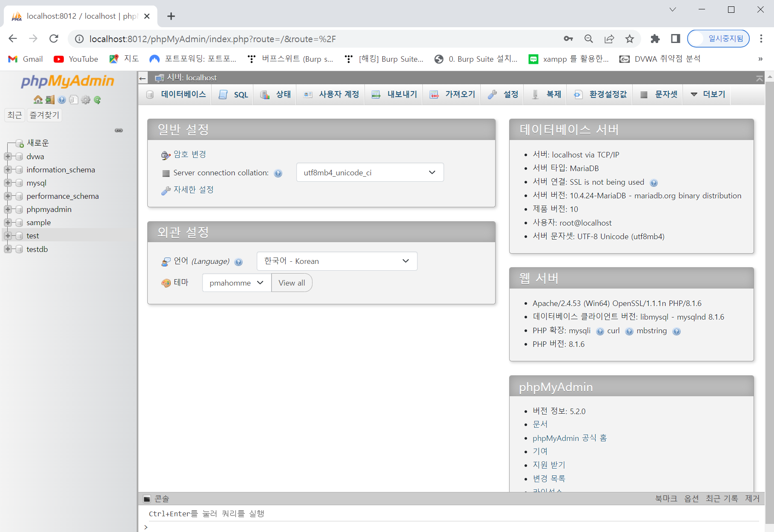Open the 한국어 - Korean language dropdown
Screen dimensions: 774x532
tap(337, 261)
